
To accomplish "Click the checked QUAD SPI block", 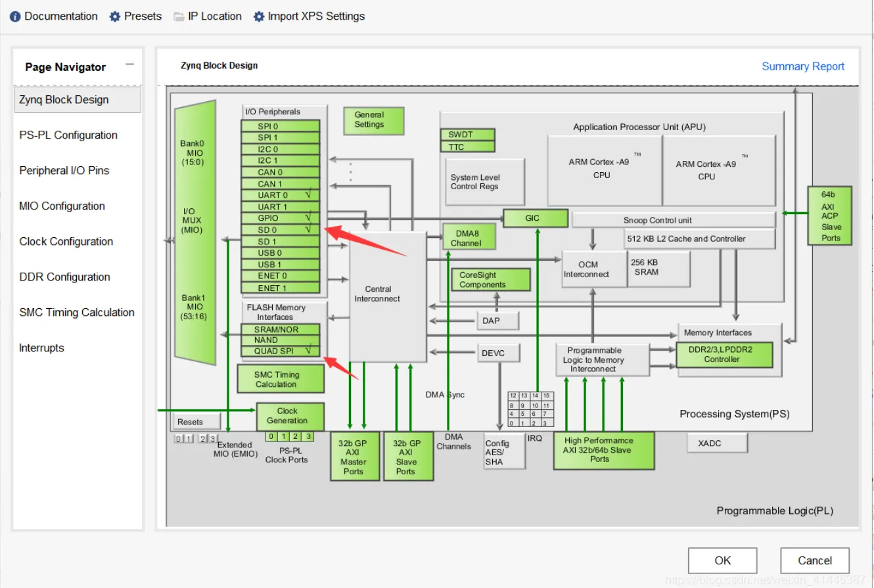I will pyautogui.click(x=281, y=351).
